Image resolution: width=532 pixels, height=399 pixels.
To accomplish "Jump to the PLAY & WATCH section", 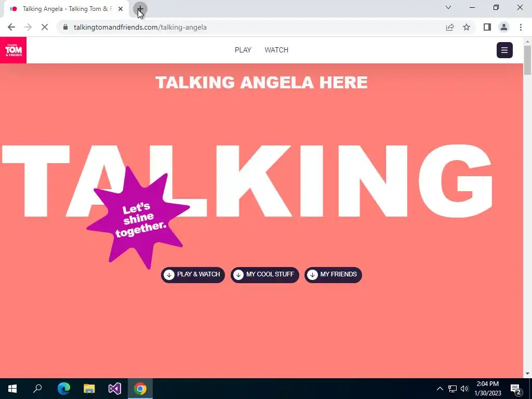I will coord(193,274).
